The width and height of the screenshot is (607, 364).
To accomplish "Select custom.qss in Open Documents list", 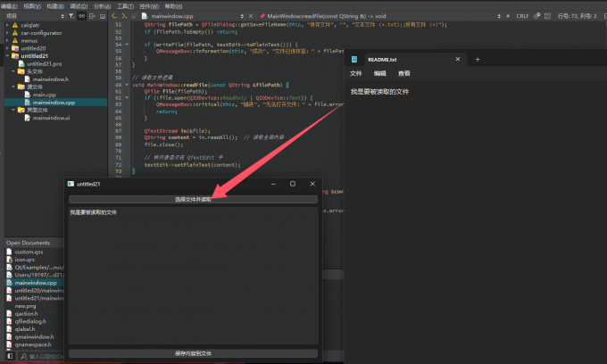I will pos(29,252).
